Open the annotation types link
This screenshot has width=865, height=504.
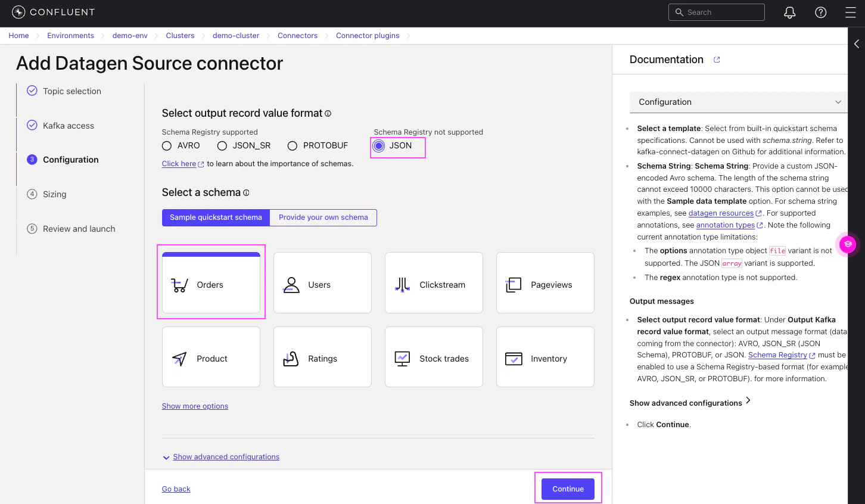click(726, 225)
